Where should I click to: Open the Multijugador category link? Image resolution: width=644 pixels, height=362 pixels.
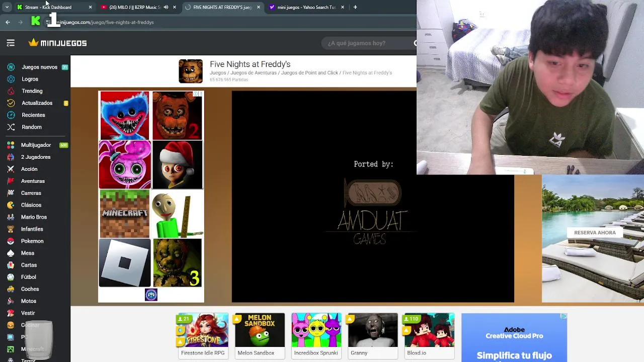coord(36,145)
